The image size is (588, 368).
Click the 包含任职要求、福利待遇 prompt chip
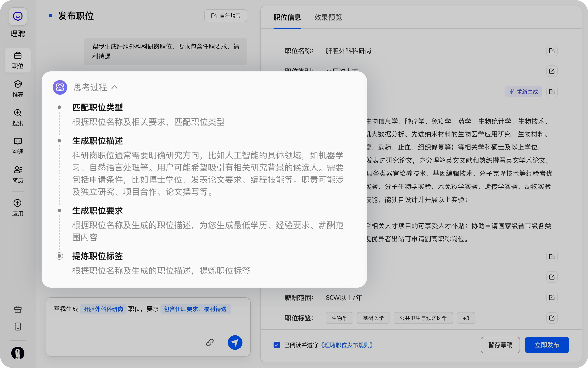[196, 309]
